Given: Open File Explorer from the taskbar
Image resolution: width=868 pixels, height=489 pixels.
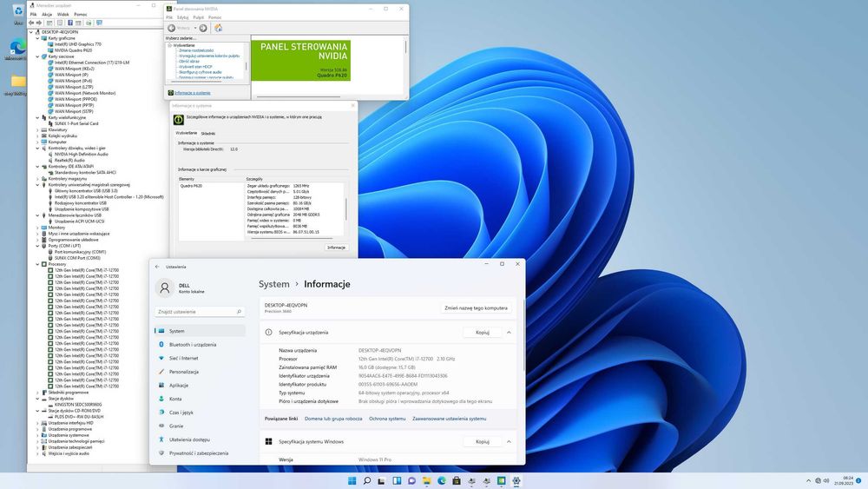Looking at the screenshot, I should point(426,480).
